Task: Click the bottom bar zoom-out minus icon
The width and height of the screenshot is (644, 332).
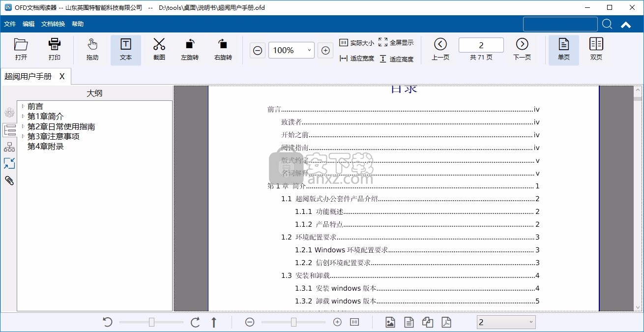Action: pos(250,322)
